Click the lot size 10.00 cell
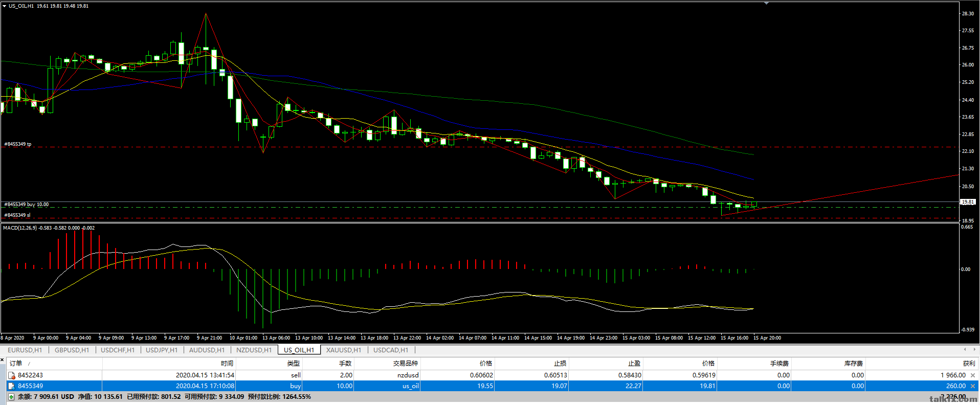The image size is (980, 405). [x=344, y=386]
